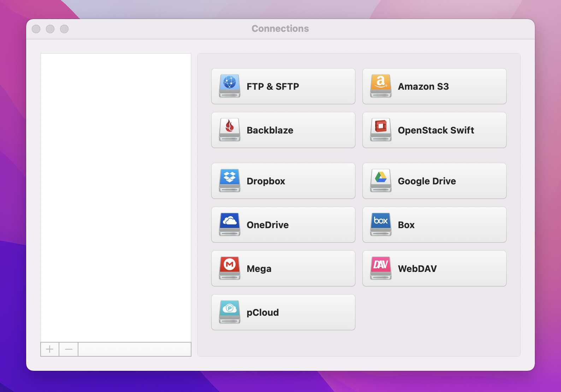Choose the FTP & SFTP label
The width and height of the screenshot is (561, 392).
[273, 87]
